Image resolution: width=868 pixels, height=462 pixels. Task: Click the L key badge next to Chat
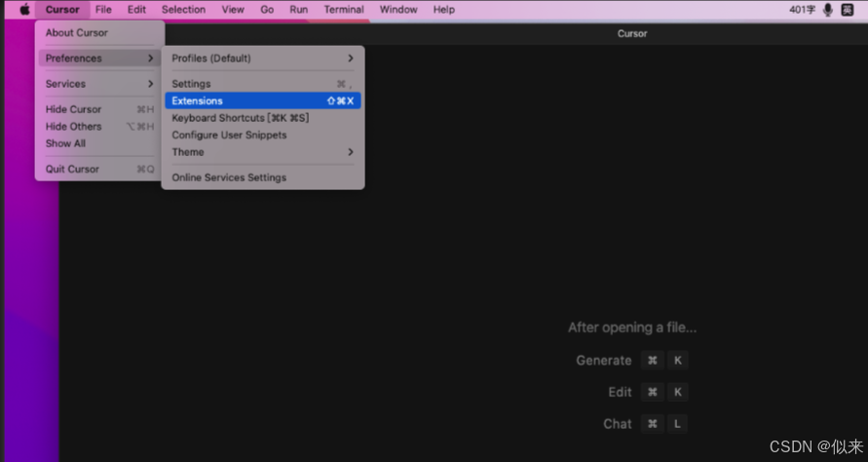(677, 424)
